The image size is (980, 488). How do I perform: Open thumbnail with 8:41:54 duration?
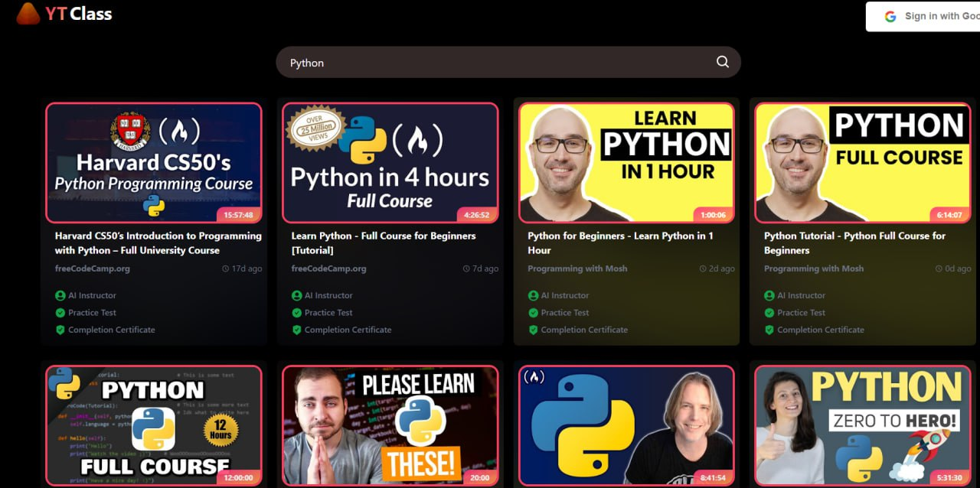[x=626, y=425]
